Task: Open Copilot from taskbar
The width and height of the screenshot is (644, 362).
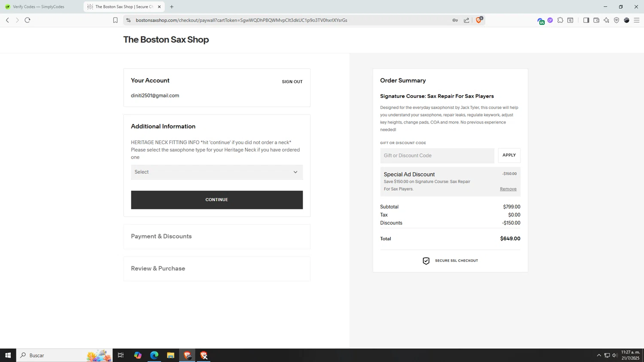Action: click(x=138, y=355)
